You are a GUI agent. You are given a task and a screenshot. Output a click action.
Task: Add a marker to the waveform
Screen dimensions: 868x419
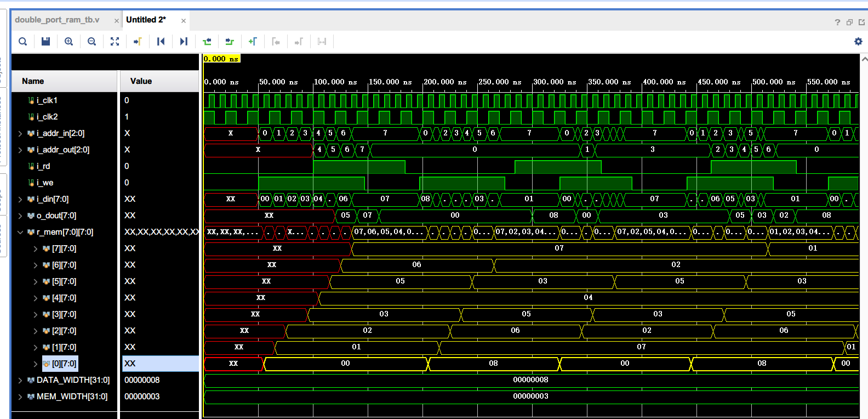(x=253, y=42)
